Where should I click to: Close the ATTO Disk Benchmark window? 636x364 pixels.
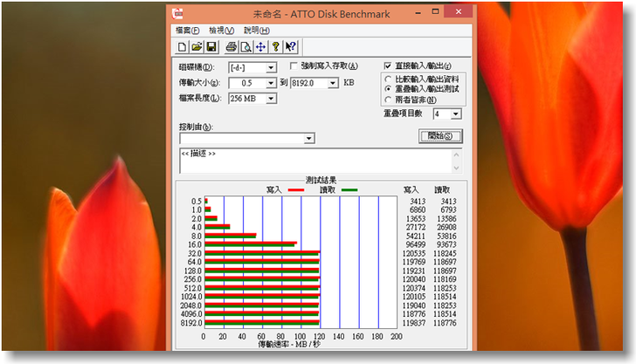(459, 11)
